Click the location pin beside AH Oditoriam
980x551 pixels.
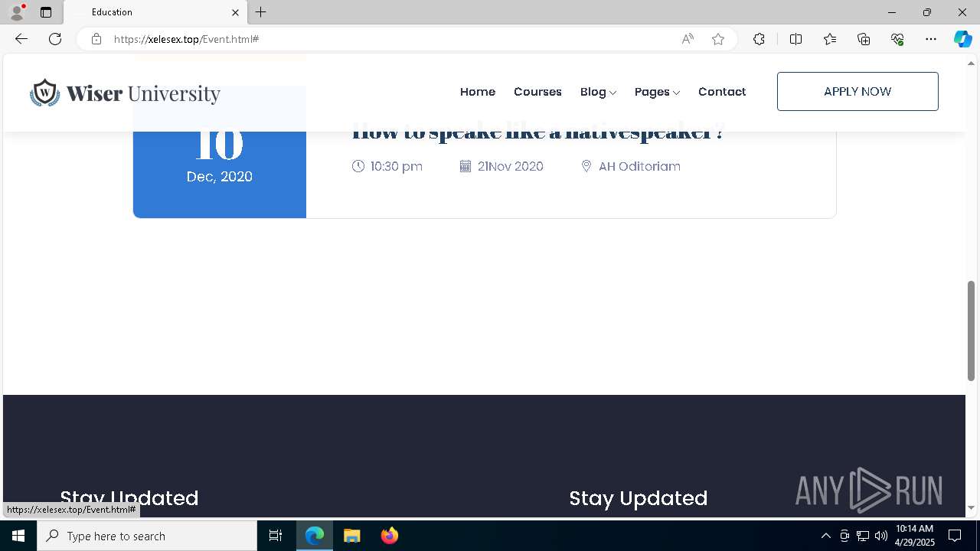coord(586,166)
